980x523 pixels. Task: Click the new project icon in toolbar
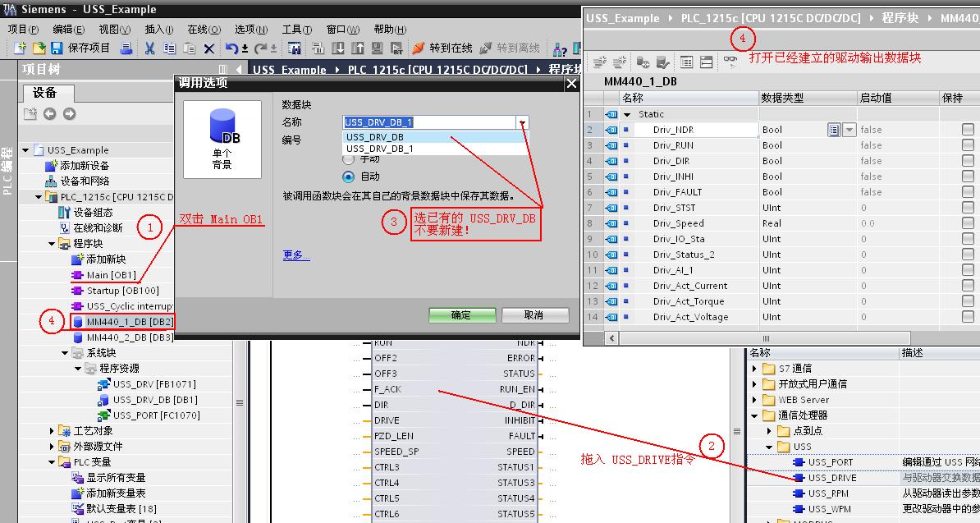[20, 48]
